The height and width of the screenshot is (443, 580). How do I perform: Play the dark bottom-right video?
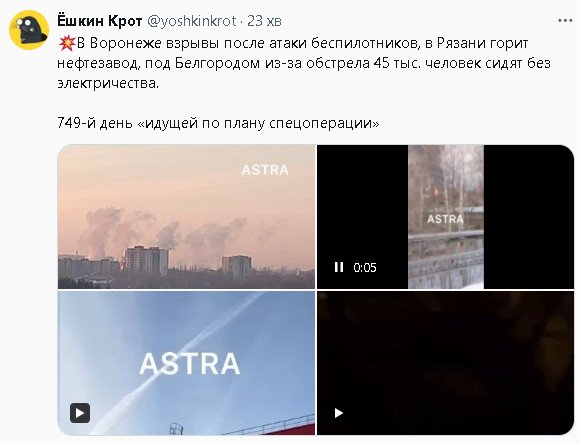[339, 413]
